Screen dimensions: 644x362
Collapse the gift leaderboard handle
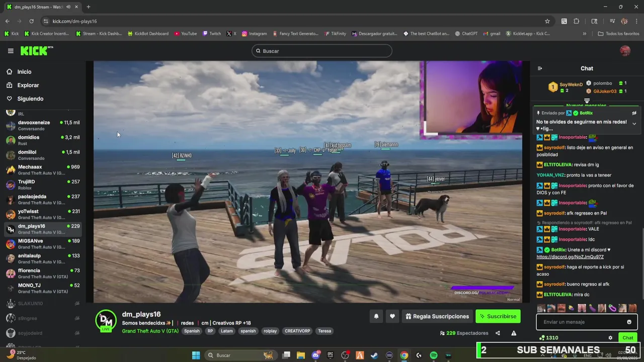[x=587, y=101]
